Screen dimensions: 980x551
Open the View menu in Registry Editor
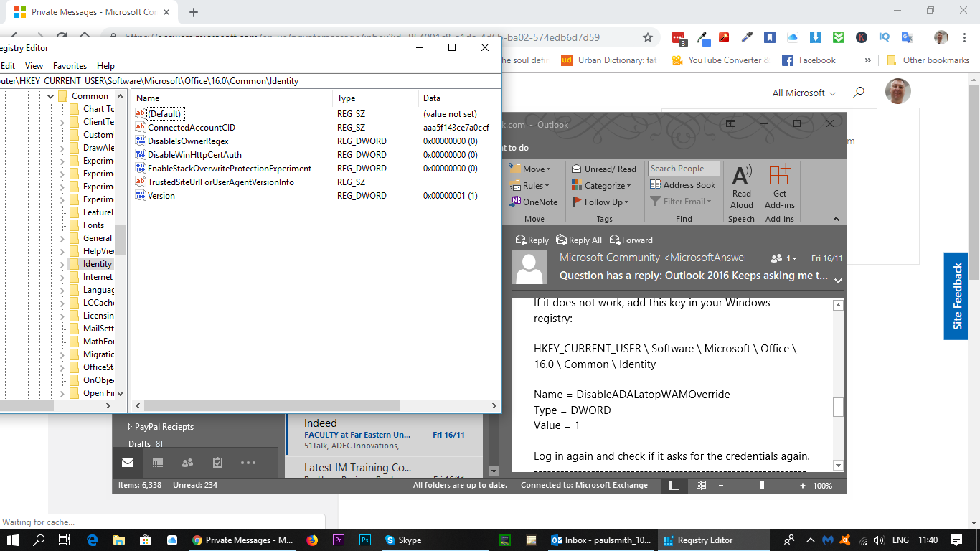[34, 66]
